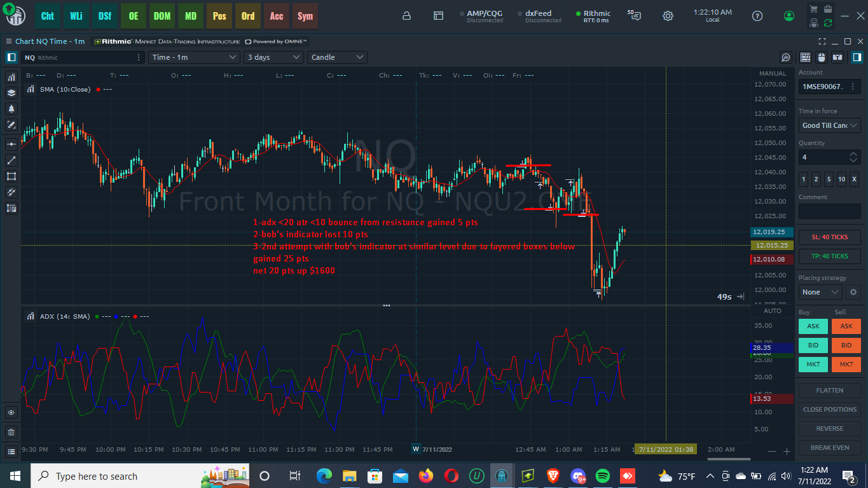This screenshot has height=488, width=868.
Task: Click the shopping cart icon
Action: (813, 9)
